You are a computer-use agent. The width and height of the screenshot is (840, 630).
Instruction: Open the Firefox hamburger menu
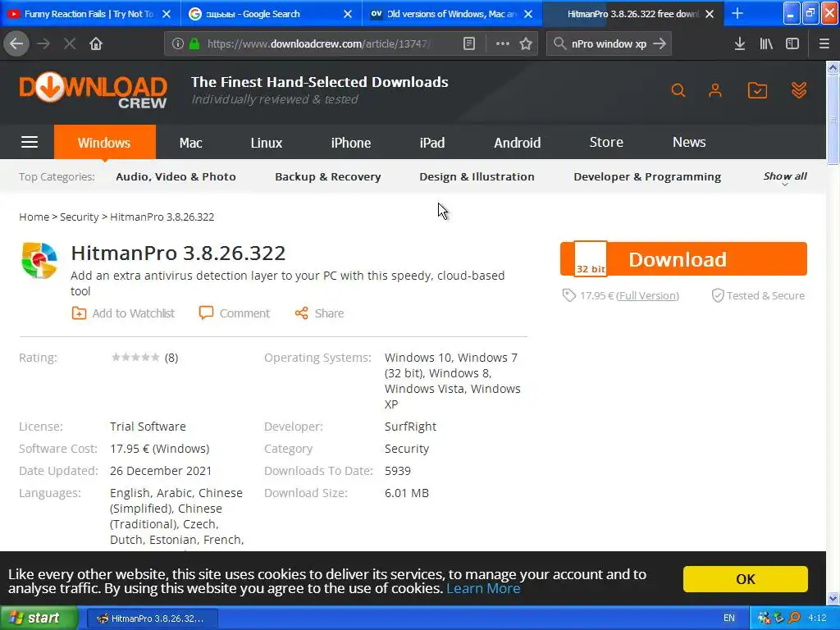[x=824, y=43]
